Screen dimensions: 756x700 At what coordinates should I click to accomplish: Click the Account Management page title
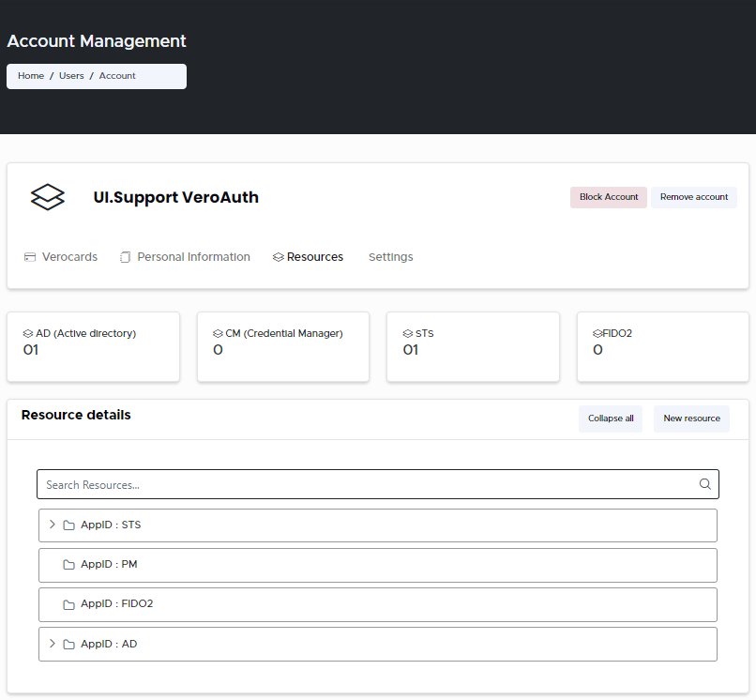point(97,41)
